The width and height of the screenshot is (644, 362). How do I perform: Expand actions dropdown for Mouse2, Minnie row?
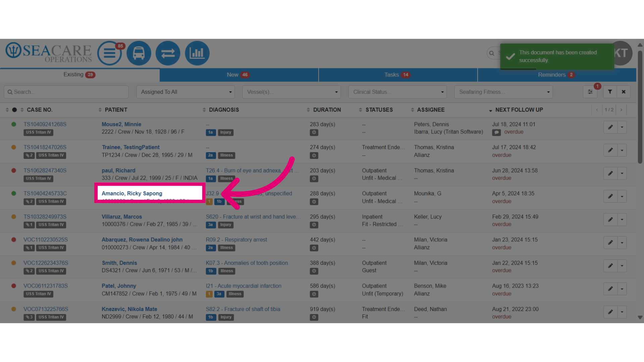coord(622,127)
